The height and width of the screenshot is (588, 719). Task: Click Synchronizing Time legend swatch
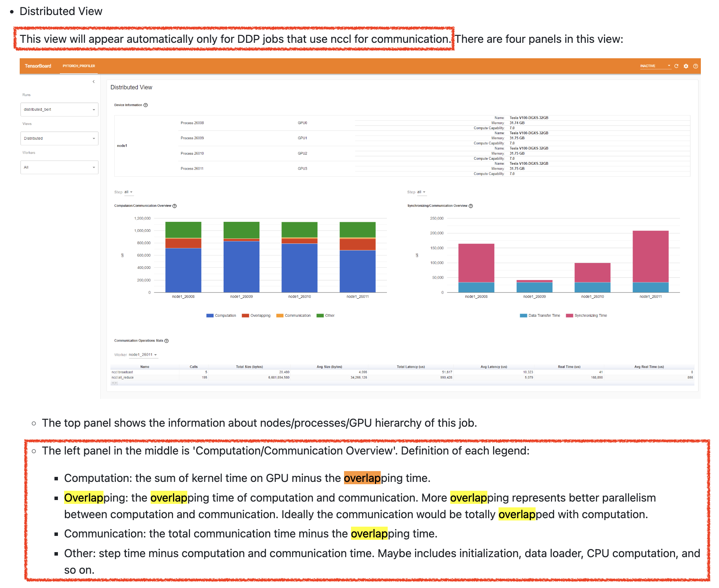[x=569, y=316]
